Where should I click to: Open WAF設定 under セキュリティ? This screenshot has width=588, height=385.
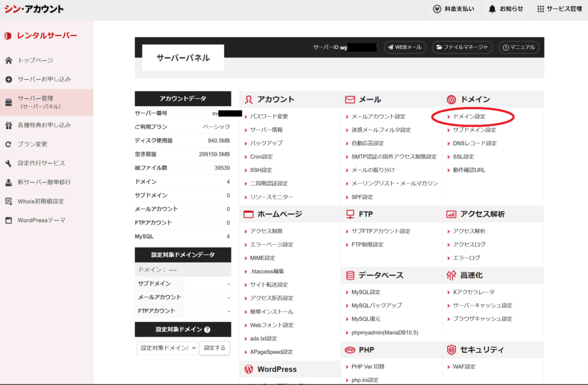coord(464,367)
